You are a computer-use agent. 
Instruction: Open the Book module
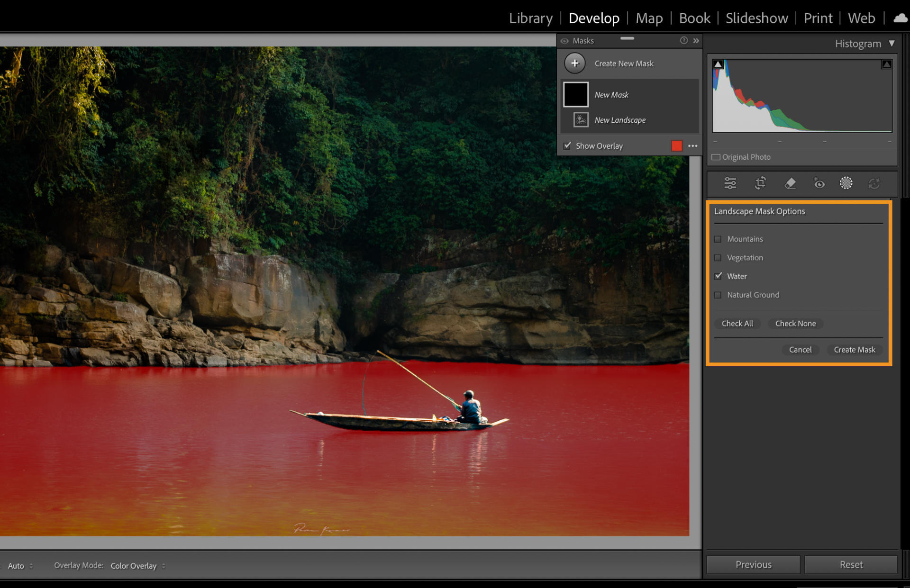coord(694,18)
